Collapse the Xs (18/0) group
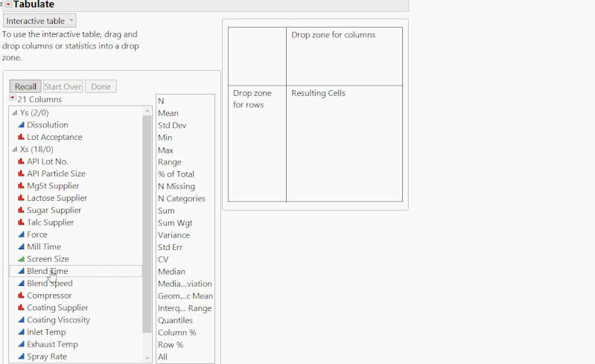The width and height of the screenshot is (595, 364). [x=15, y=149]
